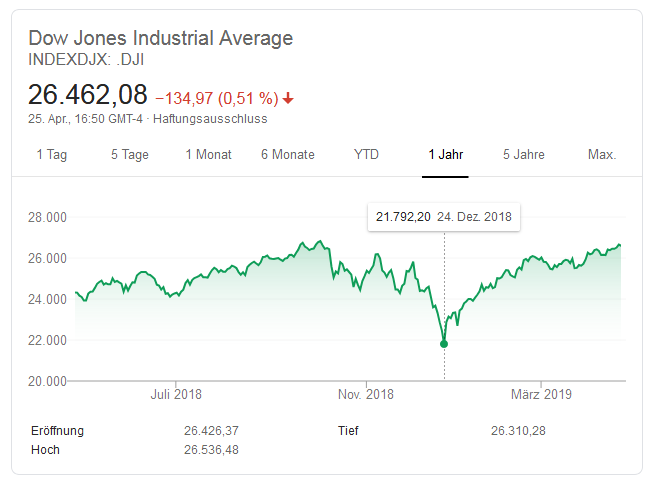Click the current price 26.462,08

(x=88, y=95)
